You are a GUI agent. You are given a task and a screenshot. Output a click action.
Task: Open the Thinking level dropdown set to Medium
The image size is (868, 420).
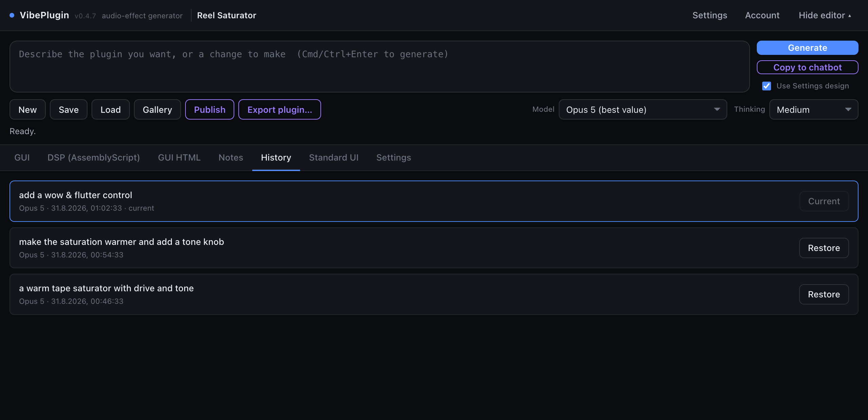pos(814,109)
